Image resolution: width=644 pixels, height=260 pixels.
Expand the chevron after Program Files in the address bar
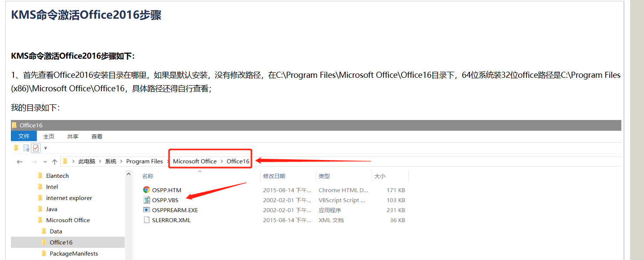pos(167,161)
